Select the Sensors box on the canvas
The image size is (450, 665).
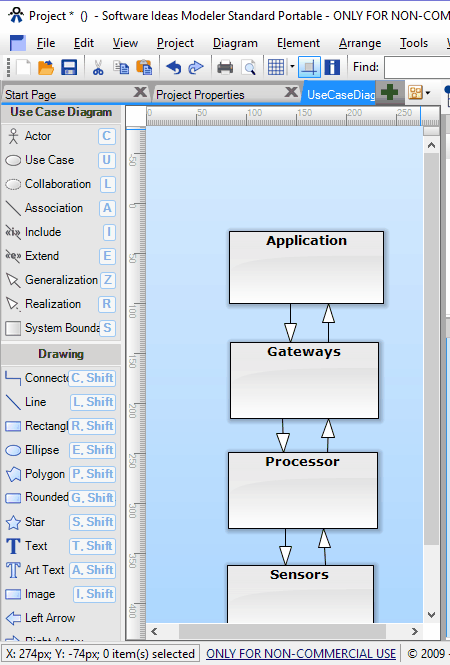pyautogui.click(x=300, y=594)
